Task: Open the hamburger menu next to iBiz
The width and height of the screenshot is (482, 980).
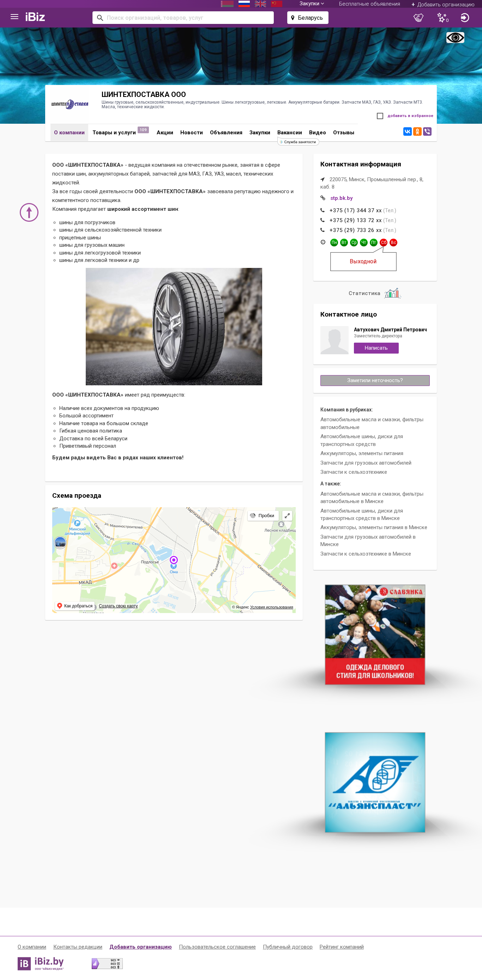Action: (x=14, y=17)
